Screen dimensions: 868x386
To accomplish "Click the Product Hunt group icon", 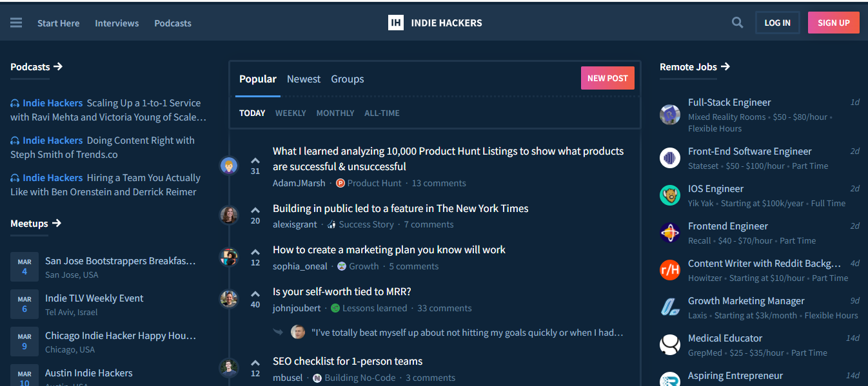I will pos(340,183).
